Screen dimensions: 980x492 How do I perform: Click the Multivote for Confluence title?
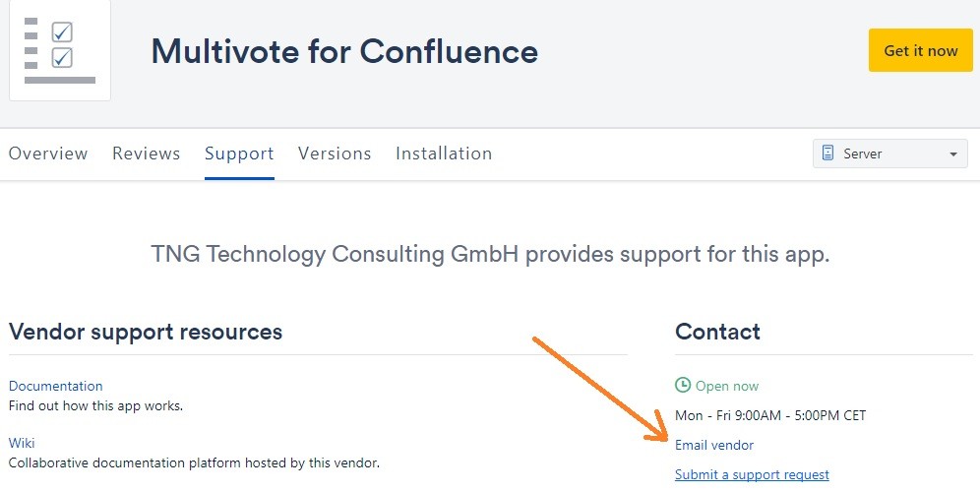344,50
